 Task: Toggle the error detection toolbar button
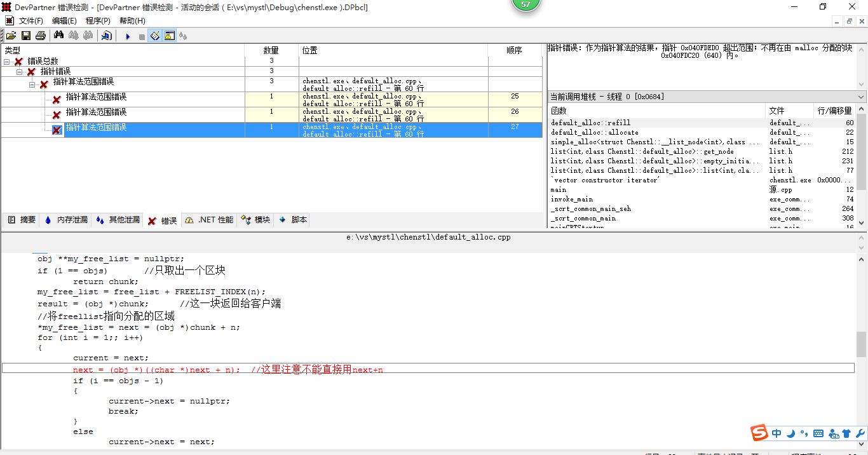154,36
